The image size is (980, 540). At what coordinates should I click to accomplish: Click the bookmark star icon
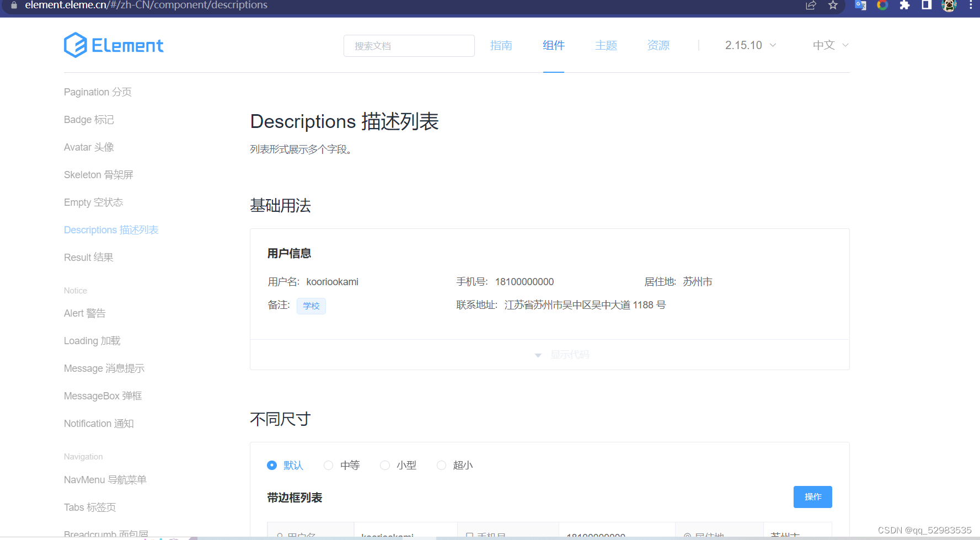coord(833,6)
